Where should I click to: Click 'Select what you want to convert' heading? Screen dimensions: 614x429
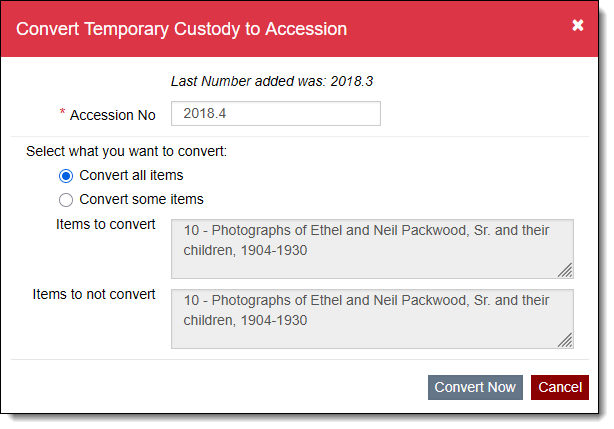pos(127,153)
